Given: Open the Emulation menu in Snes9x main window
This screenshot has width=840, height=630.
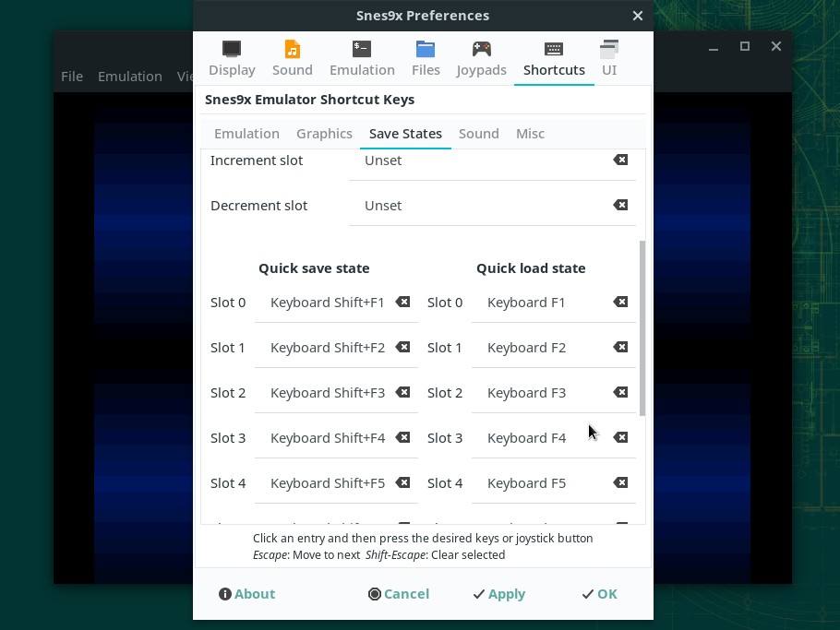Looking at the screenshot, I should click(129, 77).
